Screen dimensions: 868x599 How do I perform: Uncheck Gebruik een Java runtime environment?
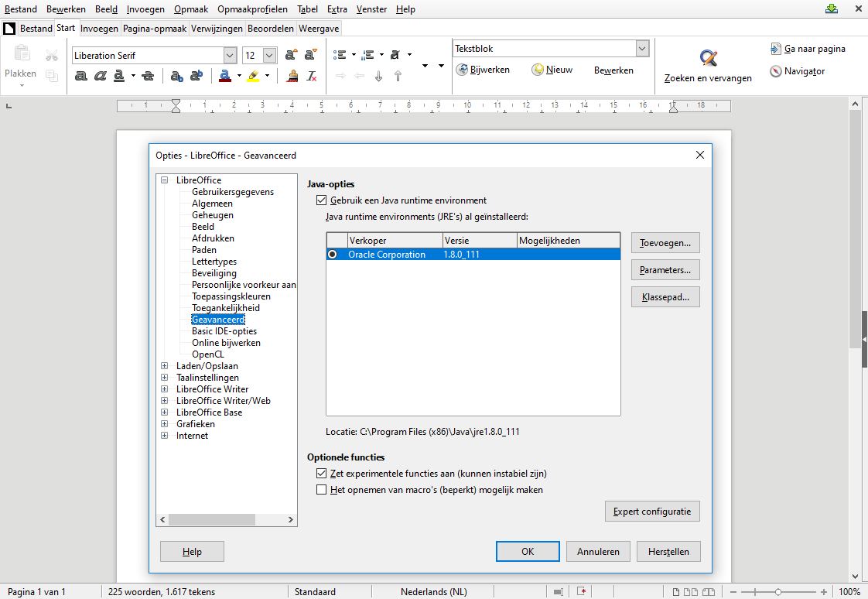[321, 200]
